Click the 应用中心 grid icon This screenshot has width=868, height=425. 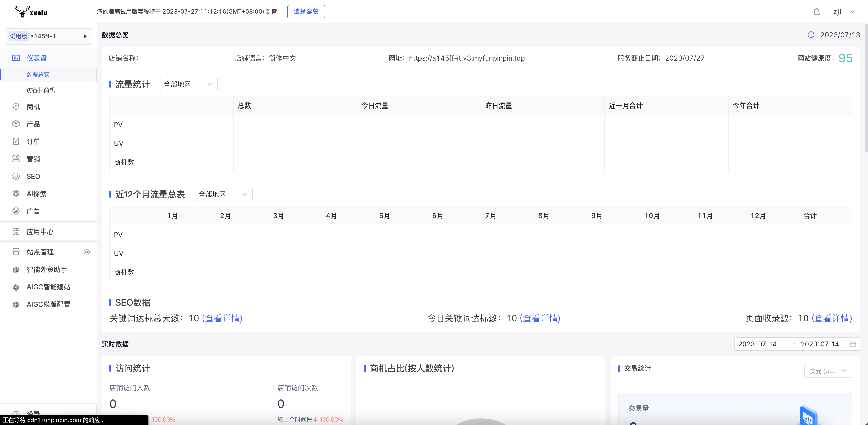(x=16, y=232)
